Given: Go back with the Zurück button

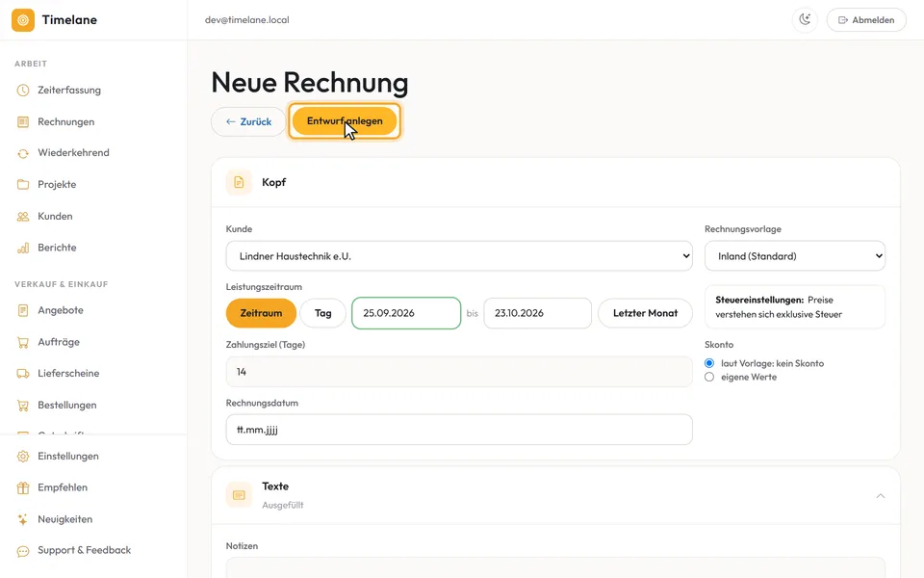Looking at the screenshot, I should (248, 121).
